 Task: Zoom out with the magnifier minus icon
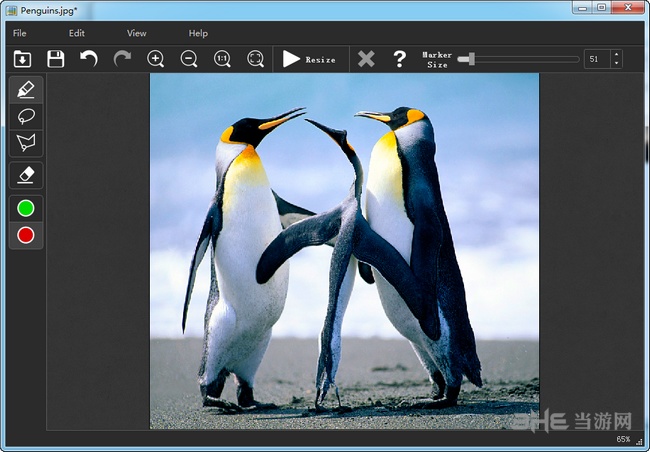[189, 59]
